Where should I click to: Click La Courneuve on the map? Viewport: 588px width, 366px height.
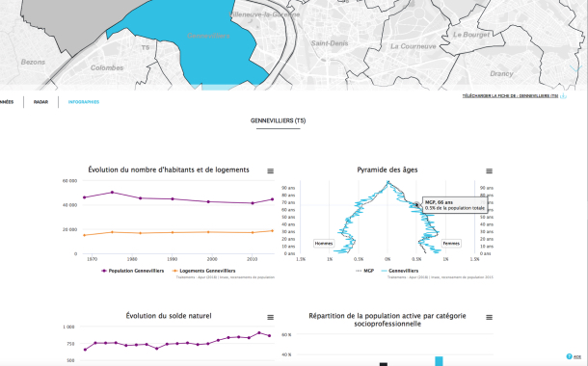point(414,46)
